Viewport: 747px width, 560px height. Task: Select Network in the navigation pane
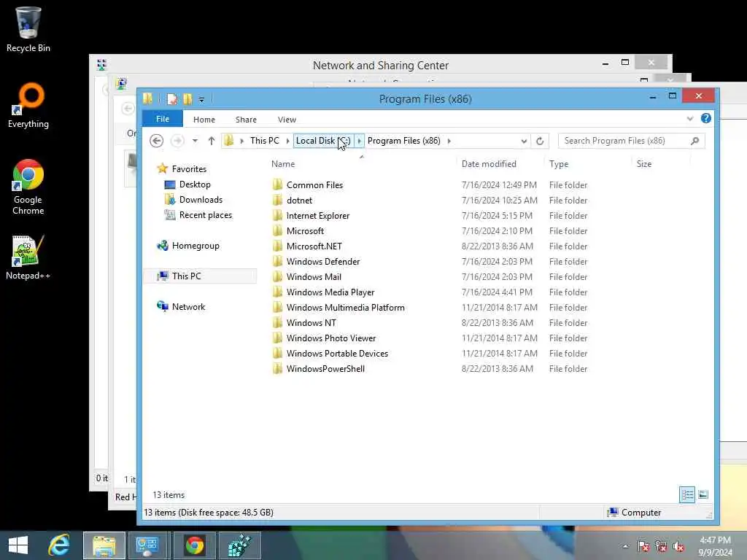[x=188, y=307]
